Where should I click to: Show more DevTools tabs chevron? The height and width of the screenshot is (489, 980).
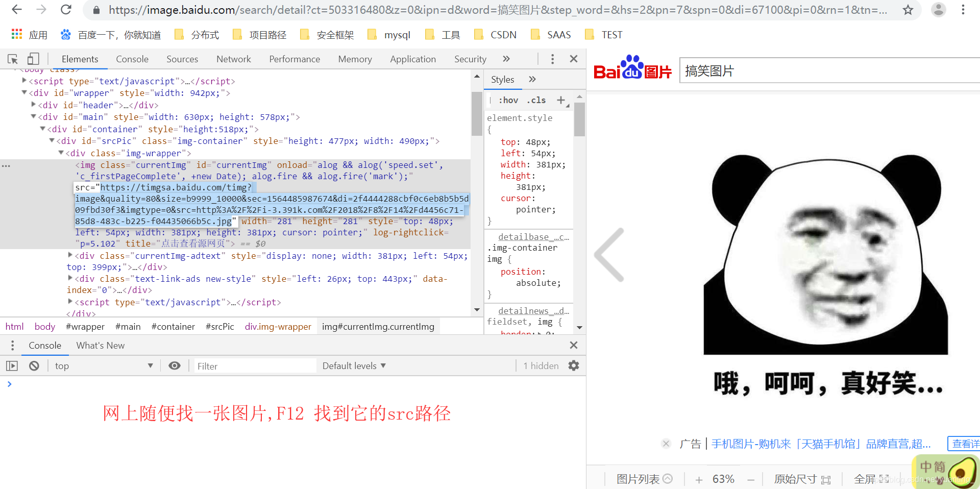(506, 59)
